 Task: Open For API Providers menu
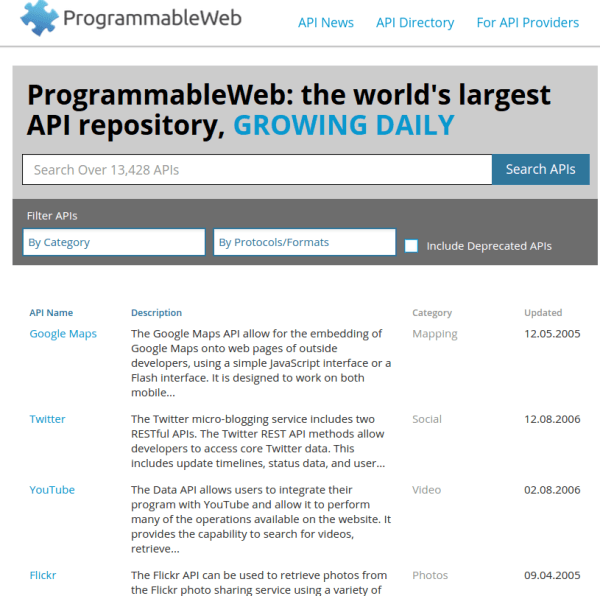(528, 23)
